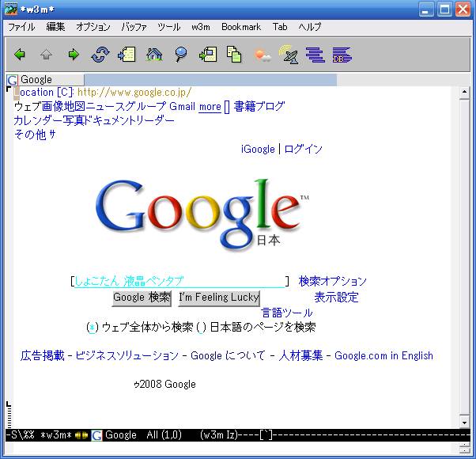Click Google favicon in the tab
476x459 pixels.
tap(13, 80)
